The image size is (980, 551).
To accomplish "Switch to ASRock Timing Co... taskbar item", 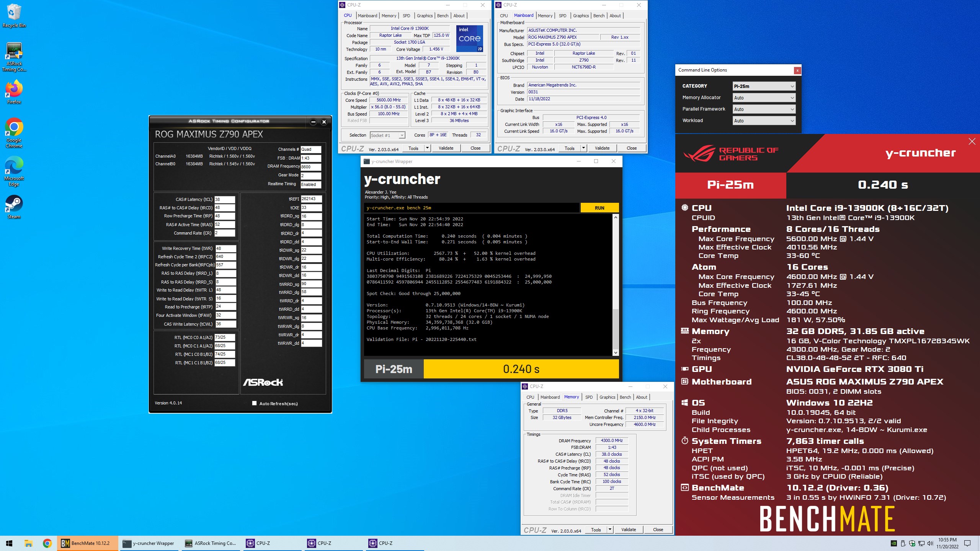I will pyautogui.click(x=211, y=543).
